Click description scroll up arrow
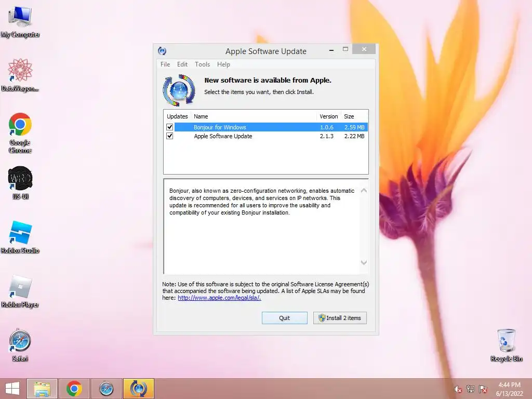 (364, 190)
